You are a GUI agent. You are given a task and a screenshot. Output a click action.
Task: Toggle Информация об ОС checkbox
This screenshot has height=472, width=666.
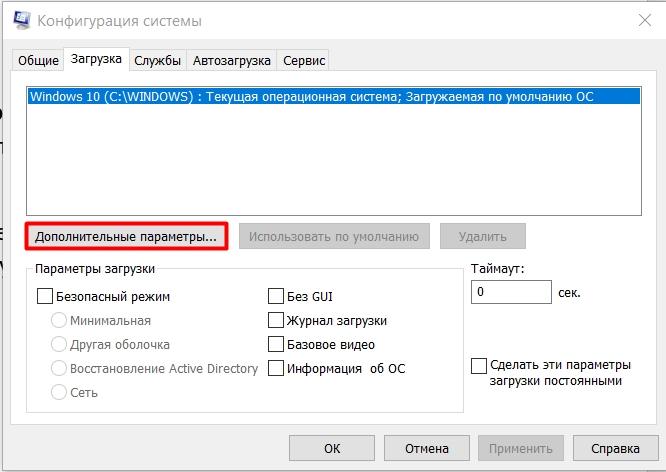pos(276,368)
